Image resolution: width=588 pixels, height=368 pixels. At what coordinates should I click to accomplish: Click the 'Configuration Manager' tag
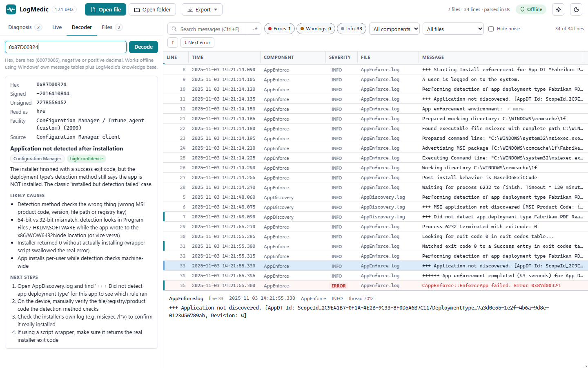(37, 159)
